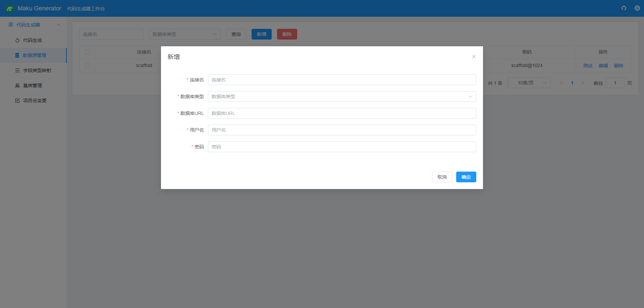The height and width of the screenshot is (308, 644).
Task: Click the 基类管理 hierarchy icon
Action: point(17,85)
